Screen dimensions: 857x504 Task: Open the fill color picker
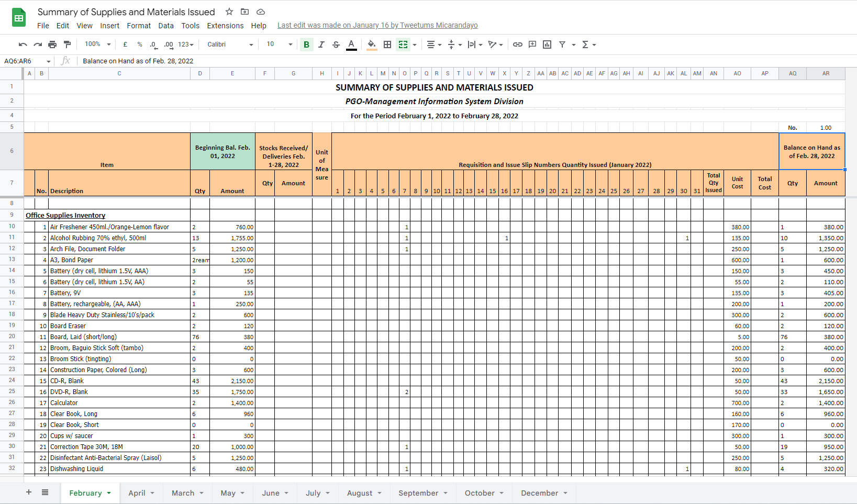click(x=372, y=44)
